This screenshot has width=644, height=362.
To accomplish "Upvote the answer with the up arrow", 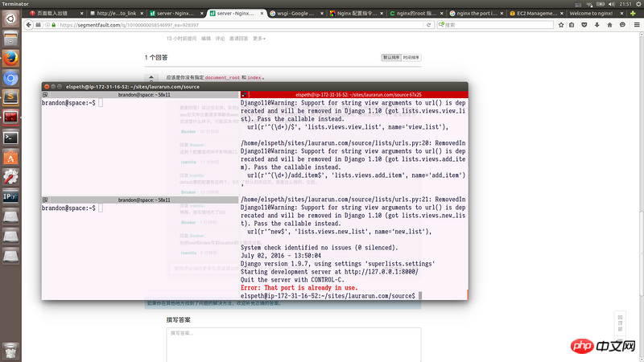I will click(151, 77).
